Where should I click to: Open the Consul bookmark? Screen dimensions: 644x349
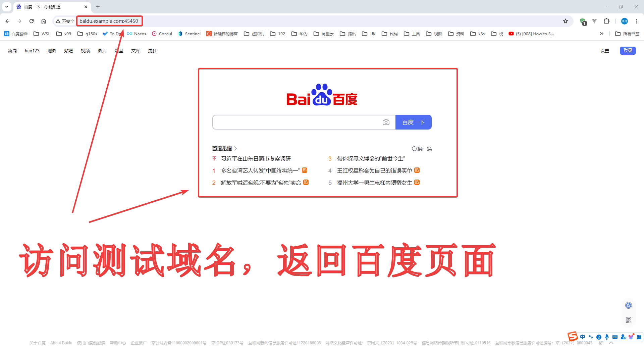[162, 34]
